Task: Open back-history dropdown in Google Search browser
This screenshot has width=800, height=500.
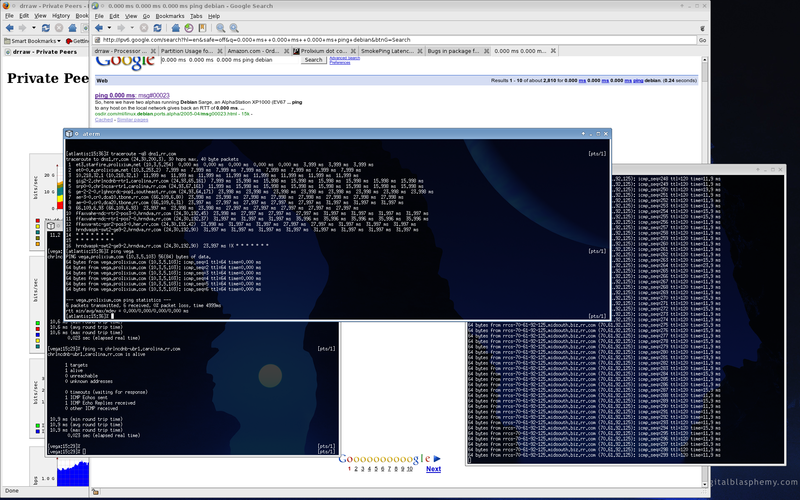Action: [109, 28]
